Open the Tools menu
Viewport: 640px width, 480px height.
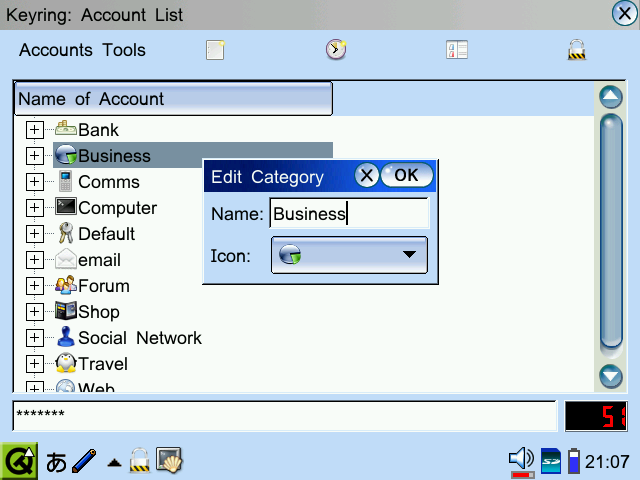tap(123, 50)
